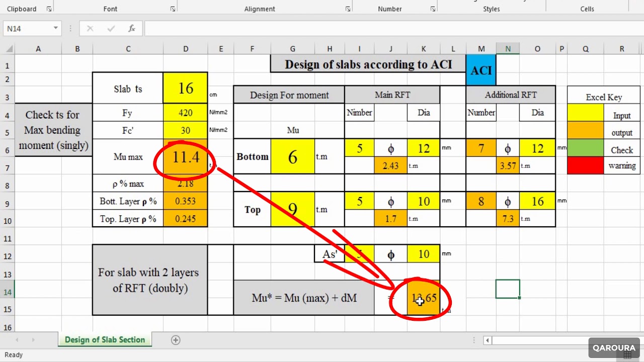The width and height of the screenshot is (644, 362).
Task: Click the green Check key swatch
Action: pyautogui.click(x=586, y=148)
